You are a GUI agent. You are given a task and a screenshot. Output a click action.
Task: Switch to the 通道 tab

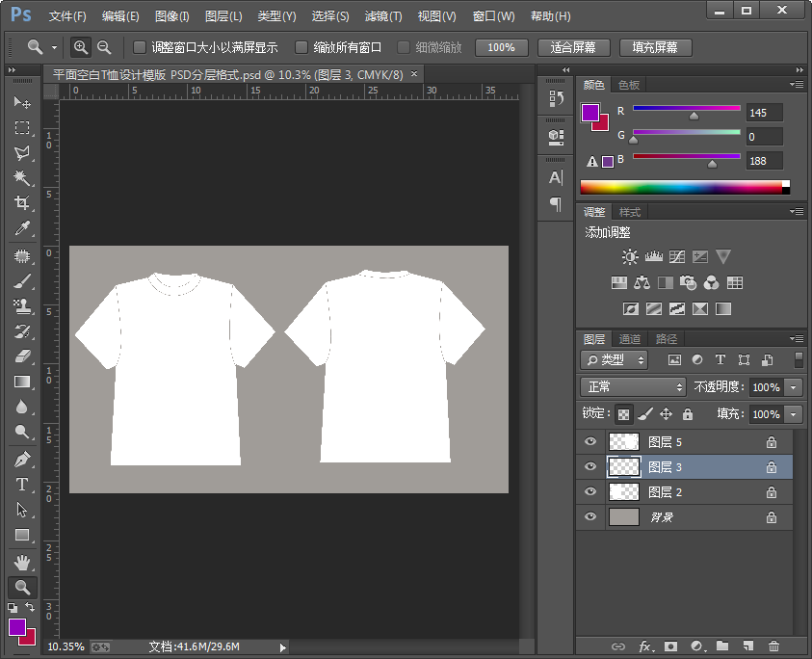click(x=630, y=339)
